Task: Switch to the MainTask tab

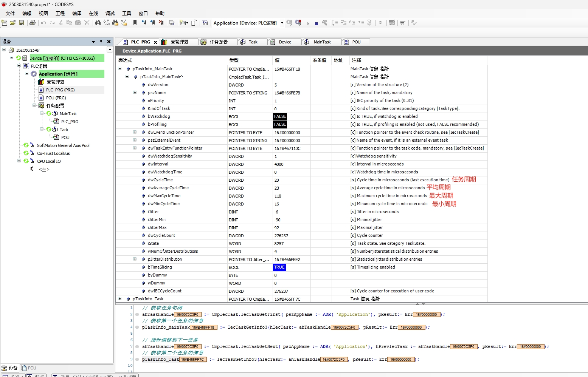Action: 322,42
